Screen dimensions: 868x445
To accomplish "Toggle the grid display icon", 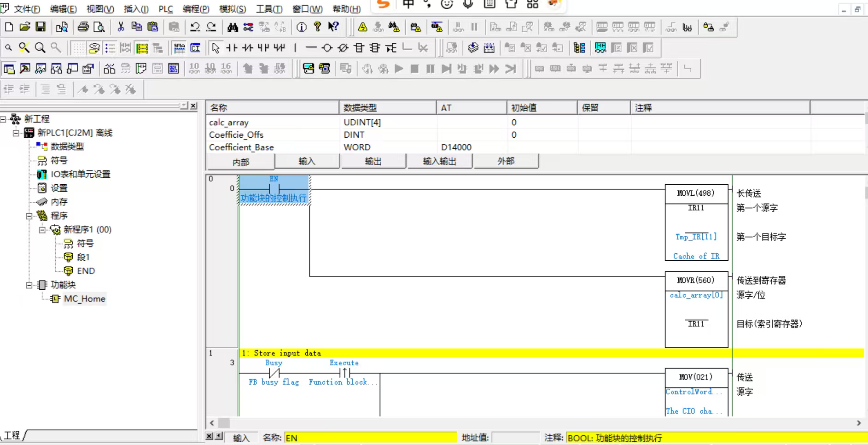I will tap(78, 48).
